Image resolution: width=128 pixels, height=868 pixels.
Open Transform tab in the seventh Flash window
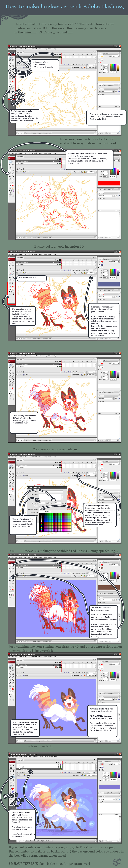tap(111, 693)
